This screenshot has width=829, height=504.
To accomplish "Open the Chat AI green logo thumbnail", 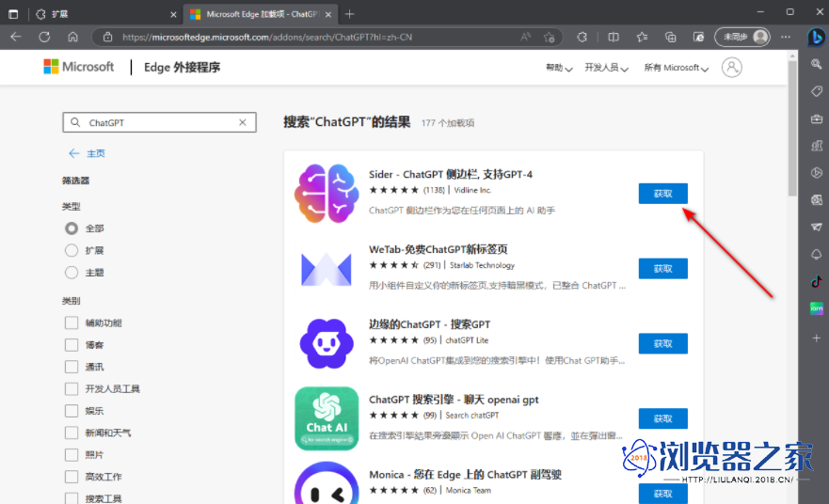I will pos(327,418).
